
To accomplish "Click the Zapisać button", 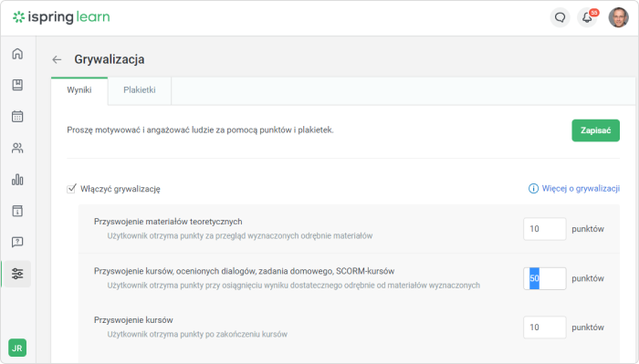I will 595,130.
